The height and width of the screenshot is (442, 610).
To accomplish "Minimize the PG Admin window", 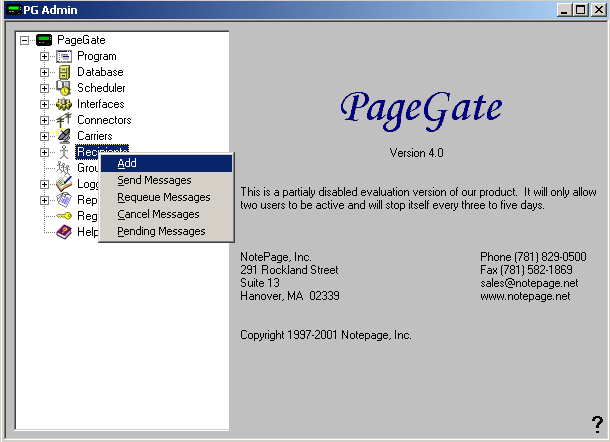I will pyautogui.click(x=564, y=10).
